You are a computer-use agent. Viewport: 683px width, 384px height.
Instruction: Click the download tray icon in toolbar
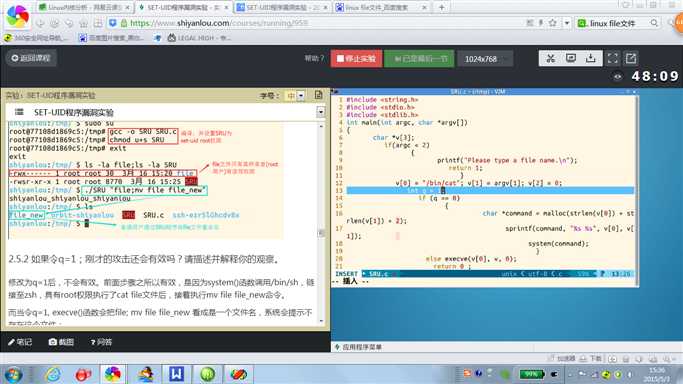click(591, 58)
